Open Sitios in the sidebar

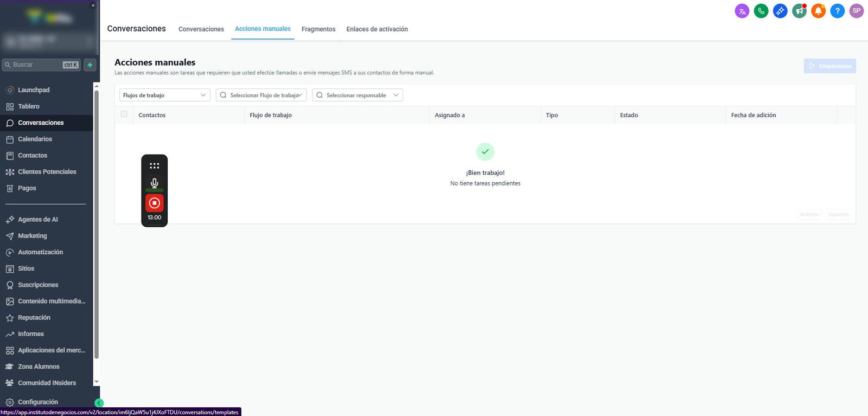(x=47, y=268)
